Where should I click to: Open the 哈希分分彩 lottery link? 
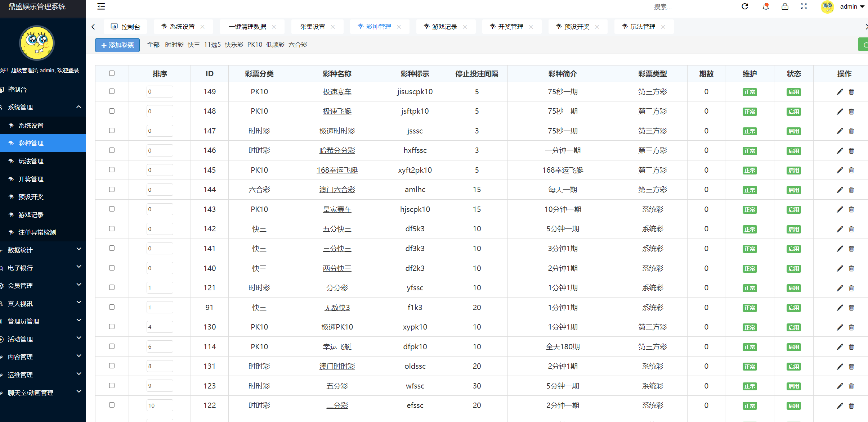pyautogui.click(x=337, y=150)
